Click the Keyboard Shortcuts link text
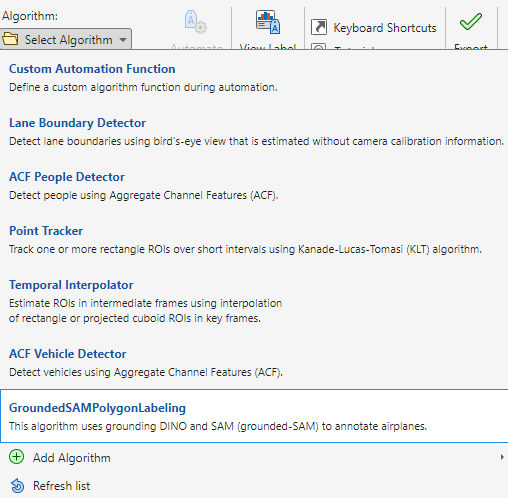Viewport: 508px width, 498px height. tap(385, 28)
